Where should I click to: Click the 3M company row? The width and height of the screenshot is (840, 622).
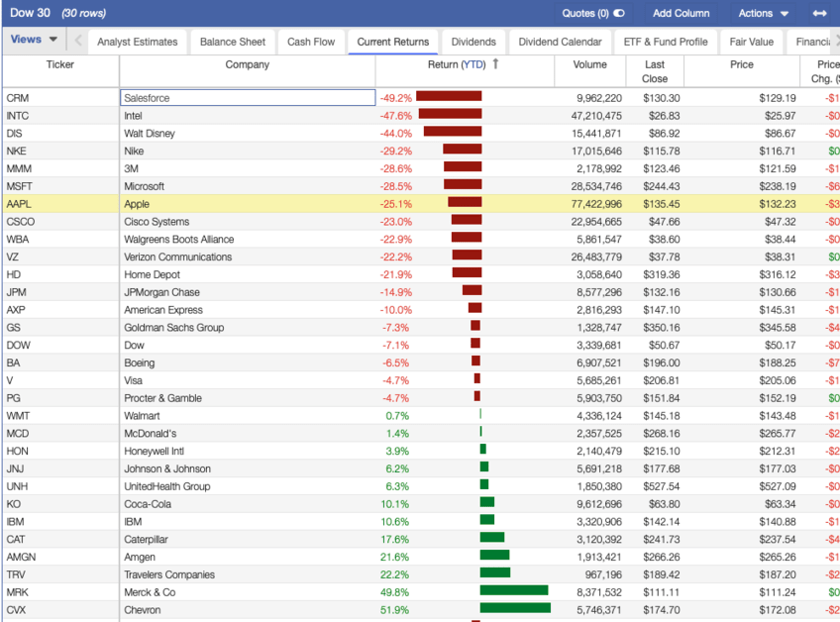pos(248,168)
